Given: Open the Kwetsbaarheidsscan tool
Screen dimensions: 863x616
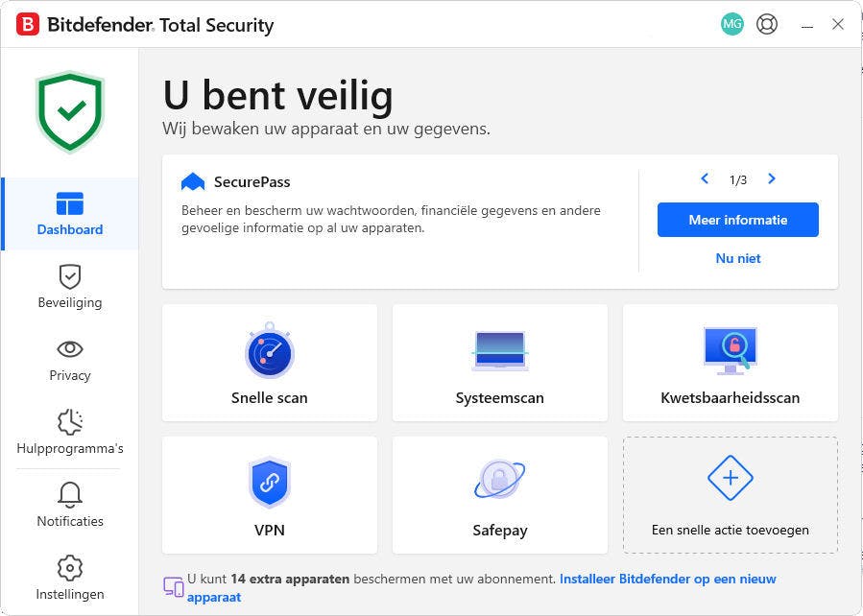Looking at the screenshot, I should pyautogui.click(x=730, y=363).
